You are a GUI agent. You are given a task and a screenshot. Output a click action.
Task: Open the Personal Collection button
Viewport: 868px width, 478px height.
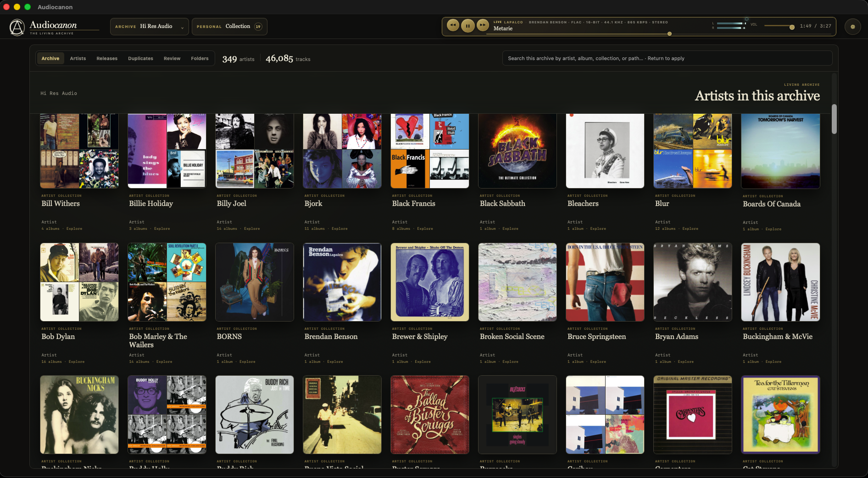click(229, 27)
